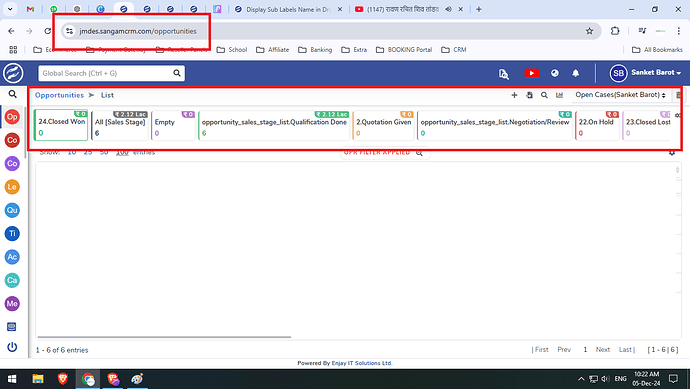Screen dimensions: 690x389
Task: Open Chrome tab search dropdown arrow
Action: [10, 9]
